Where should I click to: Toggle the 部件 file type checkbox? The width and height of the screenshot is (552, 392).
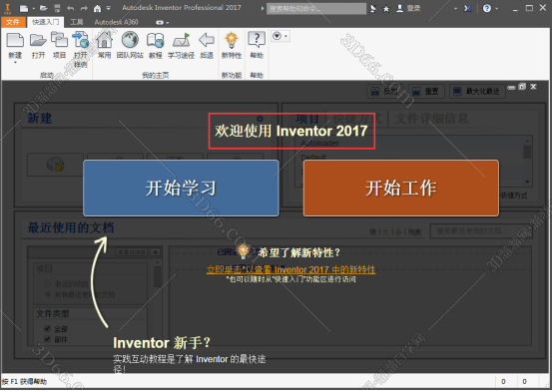tap(47, 339)
